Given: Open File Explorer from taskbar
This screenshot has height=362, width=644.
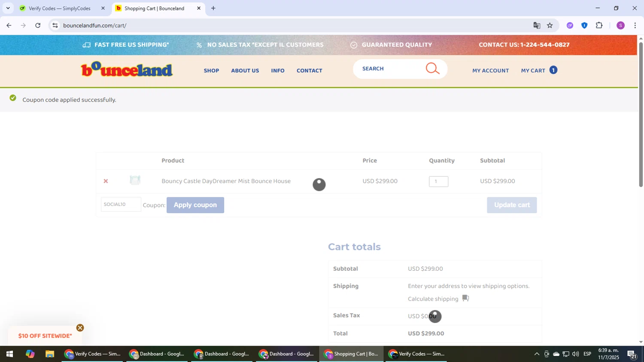Looking at the screenshot, I should [50, 354].
